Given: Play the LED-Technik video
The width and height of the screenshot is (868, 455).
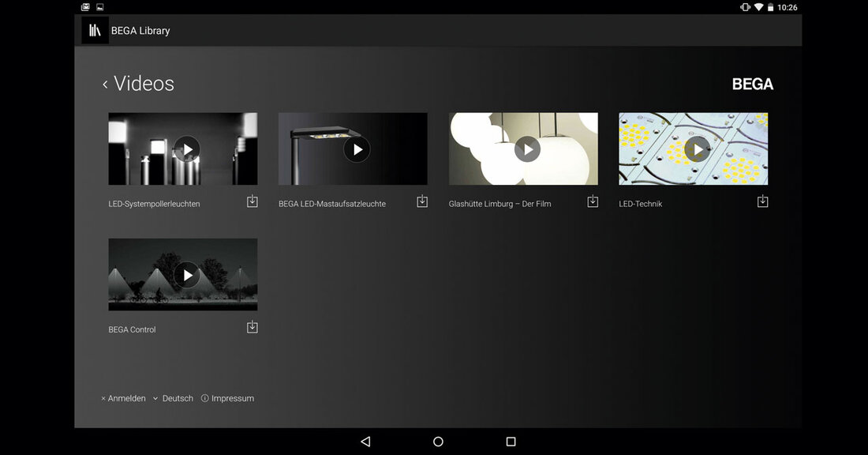Looking at the screenshot, I should pyautogui.click(x=698, y=149).
